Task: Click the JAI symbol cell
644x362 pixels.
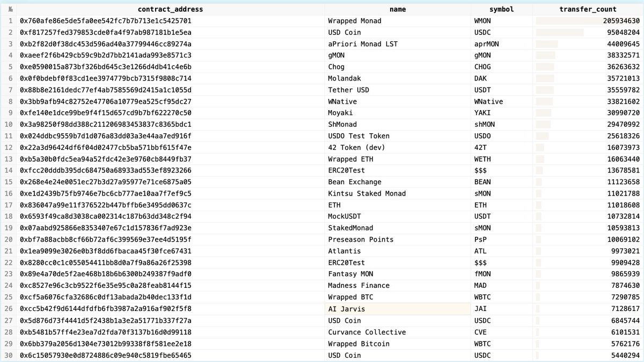Action: 502,309
